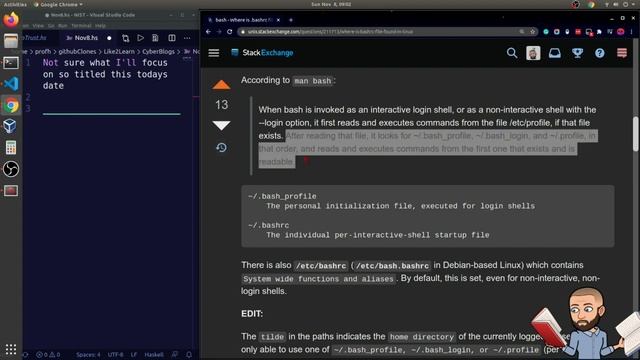The width and height of the screenshot is (640, 360).
Task: Split the VS Code editor right
Action: (172, 38)
